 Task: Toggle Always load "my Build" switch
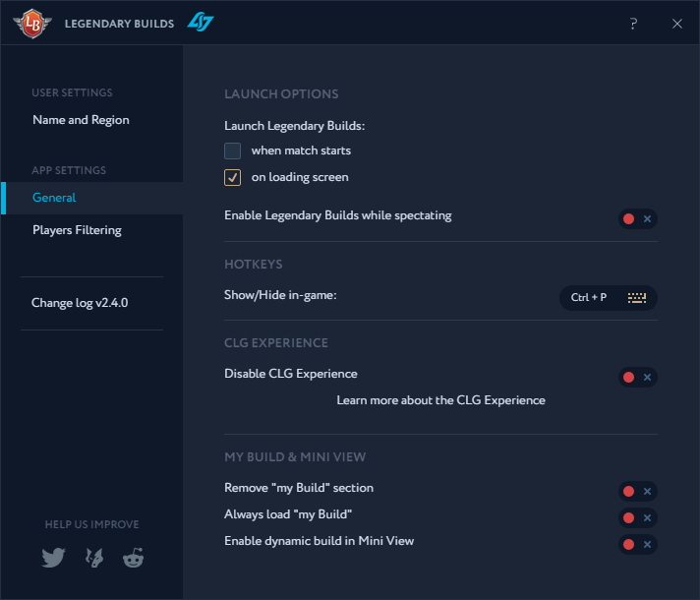pos(637,517)
